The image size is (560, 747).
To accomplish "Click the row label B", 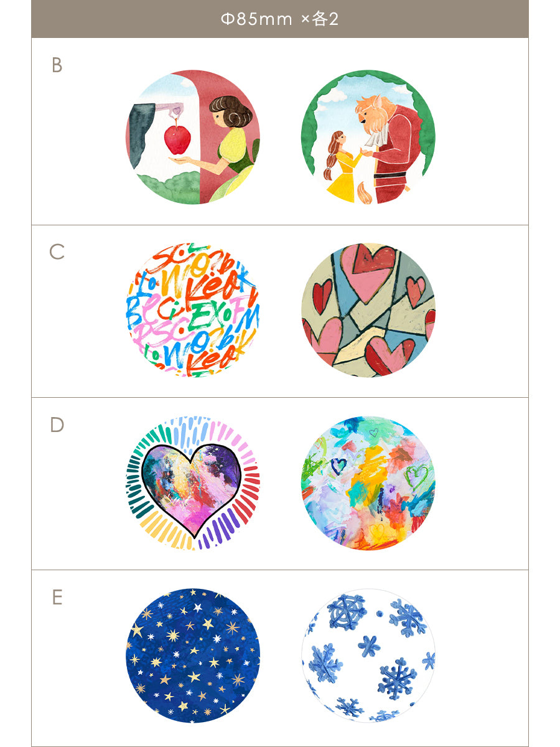I will point(57,65).
